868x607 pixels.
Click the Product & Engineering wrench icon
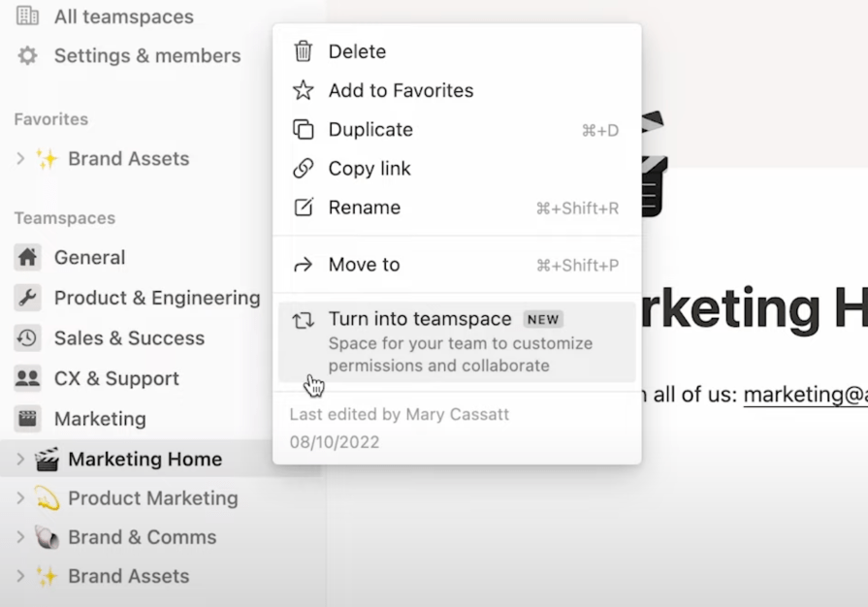(x=28, y=298)
